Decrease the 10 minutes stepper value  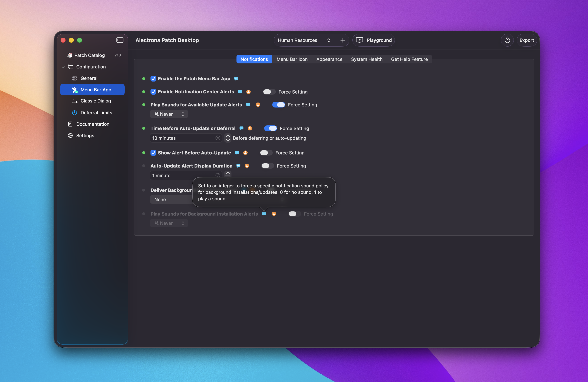pyautogui.click(x=228, y=140)
